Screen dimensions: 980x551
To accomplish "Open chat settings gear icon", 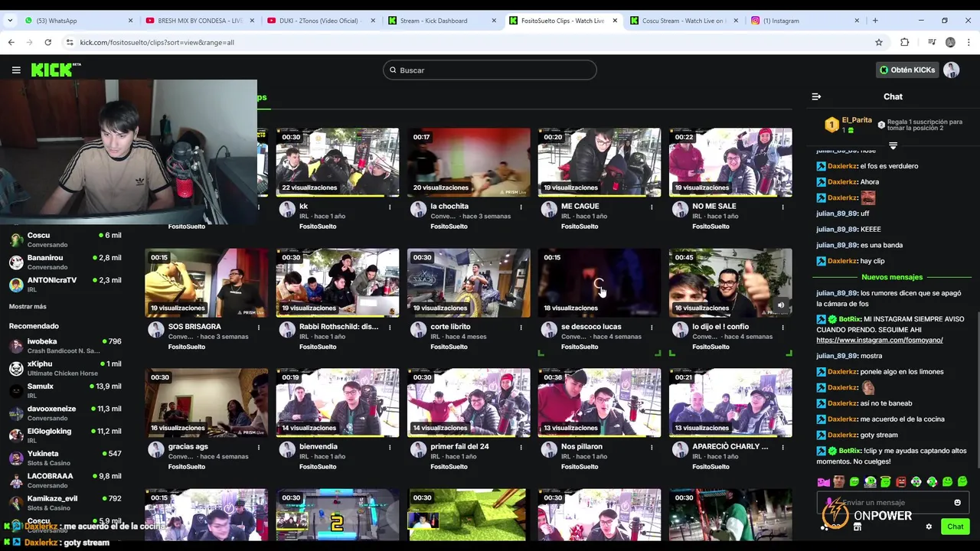I will point(929,527).
